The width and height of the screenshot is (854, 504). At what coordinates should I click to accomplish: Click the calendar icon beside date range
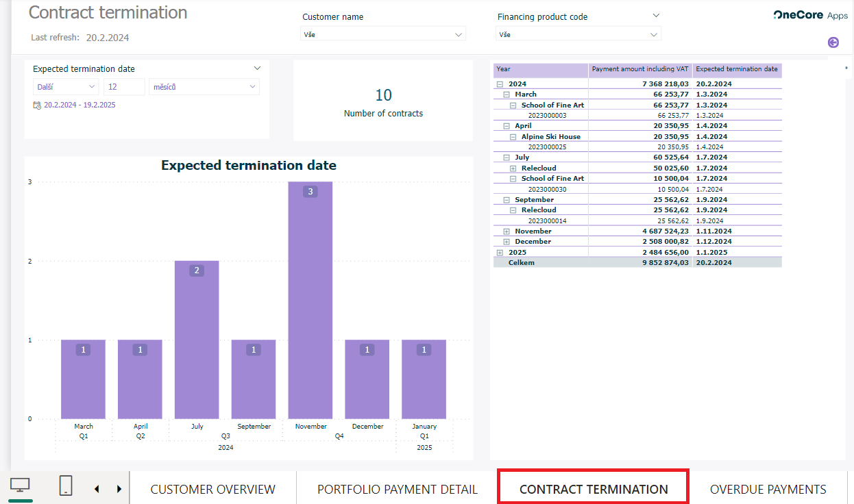coord(37,105)
